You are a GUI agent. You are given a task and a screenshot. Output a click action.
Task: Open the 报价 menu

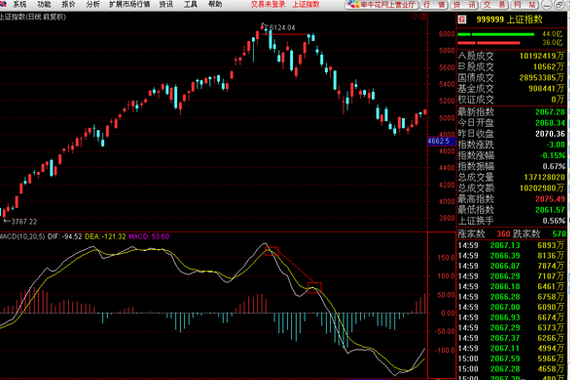tap(68, 4)
